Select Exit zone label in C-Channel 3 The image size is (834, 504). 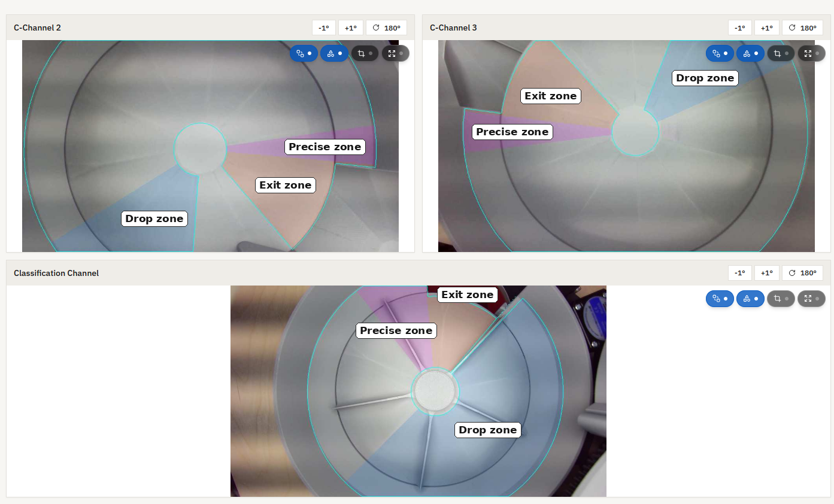point(551,96)
